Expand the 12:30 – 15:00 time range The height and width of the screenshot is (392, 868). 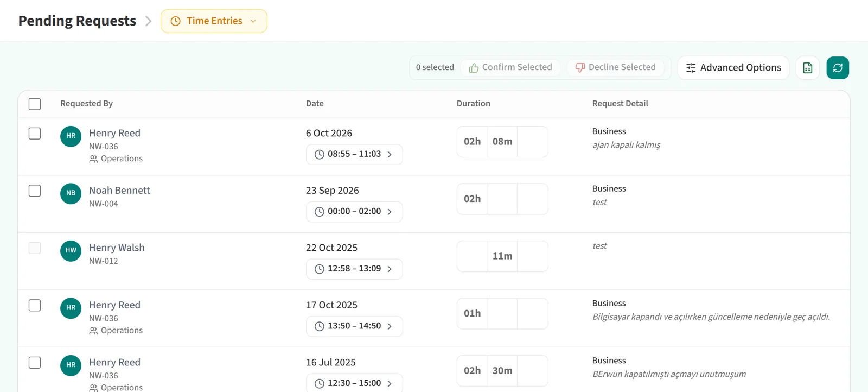click(354, 383)
